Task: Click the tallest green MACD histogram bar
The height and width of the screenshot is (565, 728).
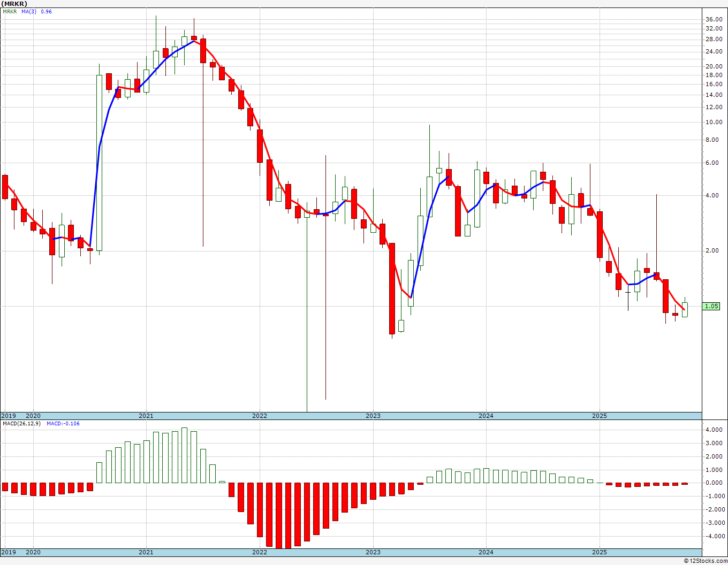Action: 184,455
